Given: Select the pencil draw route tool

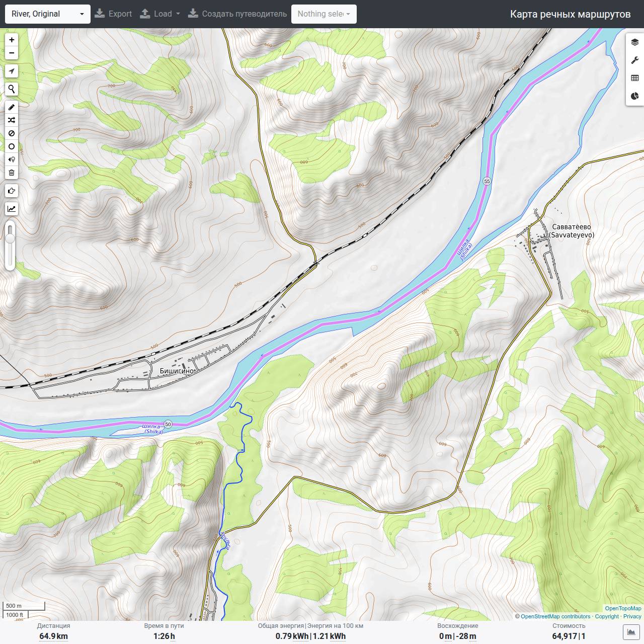Looking at the screenshot, I should pos(12,107).
